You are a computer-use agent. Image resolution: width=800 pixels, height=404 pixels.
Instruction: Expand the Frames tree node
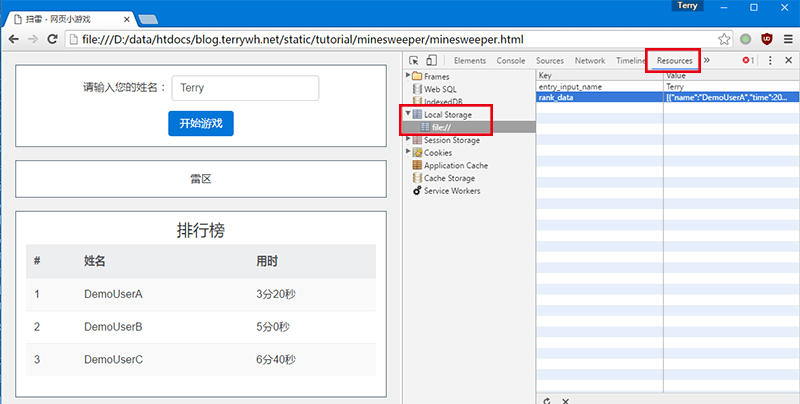click(408, 75)
